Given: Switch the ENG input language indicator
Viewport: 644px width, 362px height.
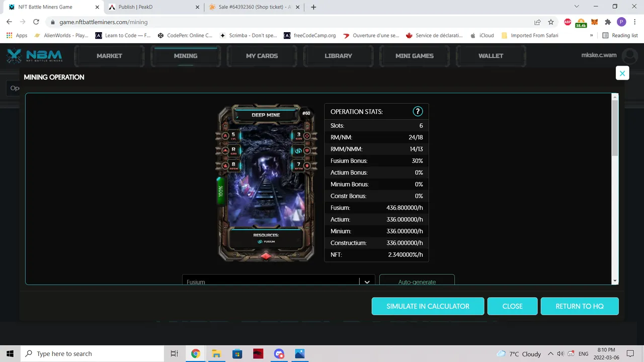Looking at the screenshot, I should point(584,354).
